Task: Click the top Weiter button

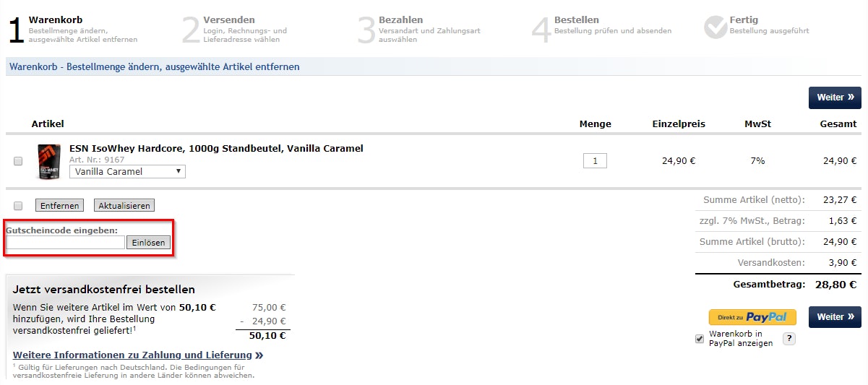Action: point(835,98)
